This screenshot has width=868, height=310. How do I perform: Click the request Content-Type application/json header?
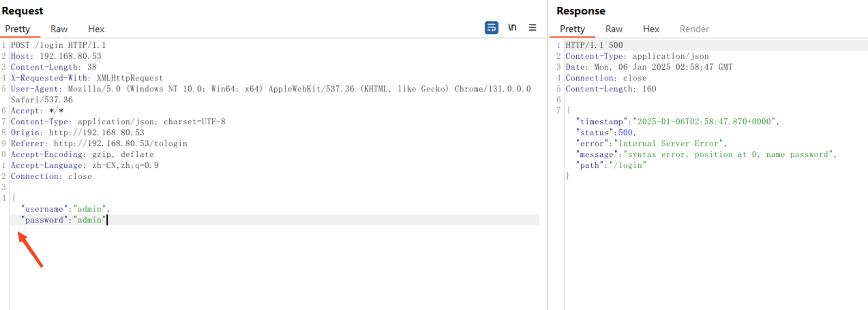pyautogui.click(x=117, y=122)
